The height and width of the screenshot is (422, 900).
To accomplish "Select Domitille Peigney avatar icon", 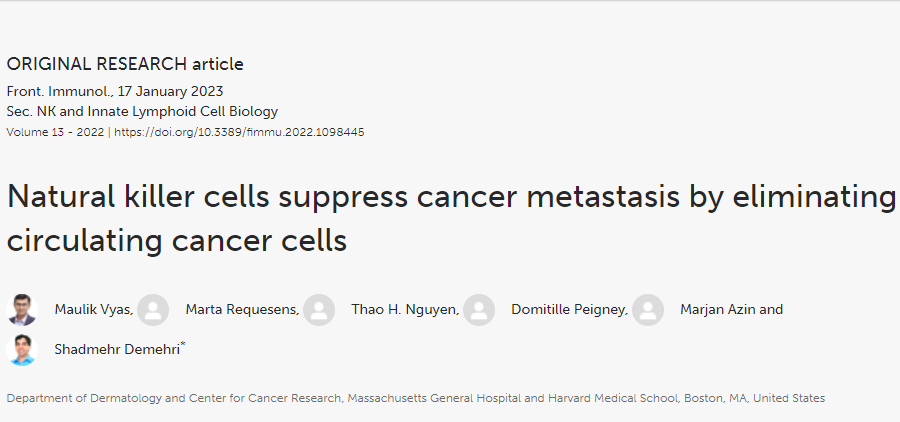I will pos(479,310).
